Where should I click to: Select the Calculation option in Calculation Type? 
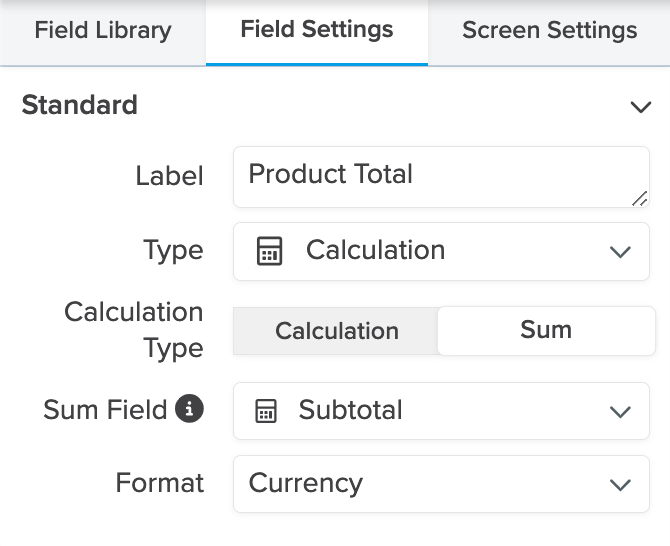pos(336,331)
